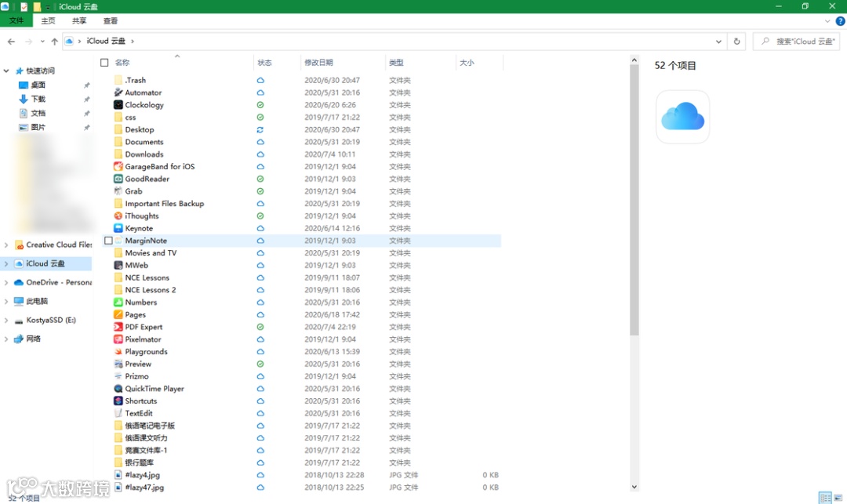Select the GoodReader folder icon
Viewport: 847px width, 504px height.
tap(118, 179)
